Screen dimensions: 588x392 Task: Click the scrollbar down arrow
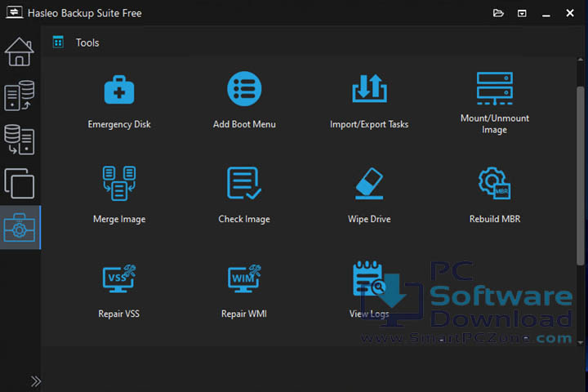coord(581,342)
